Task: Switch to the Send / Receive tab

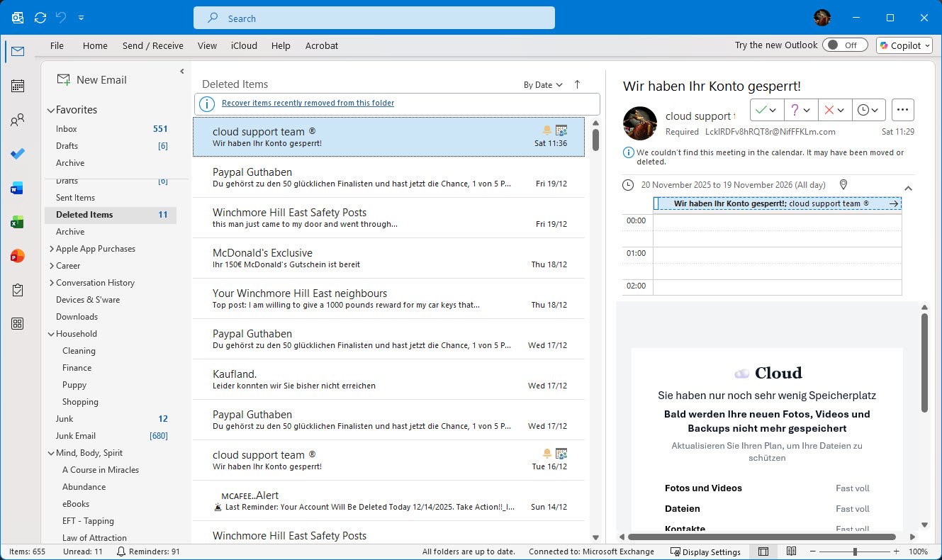Action: [152, 45]
